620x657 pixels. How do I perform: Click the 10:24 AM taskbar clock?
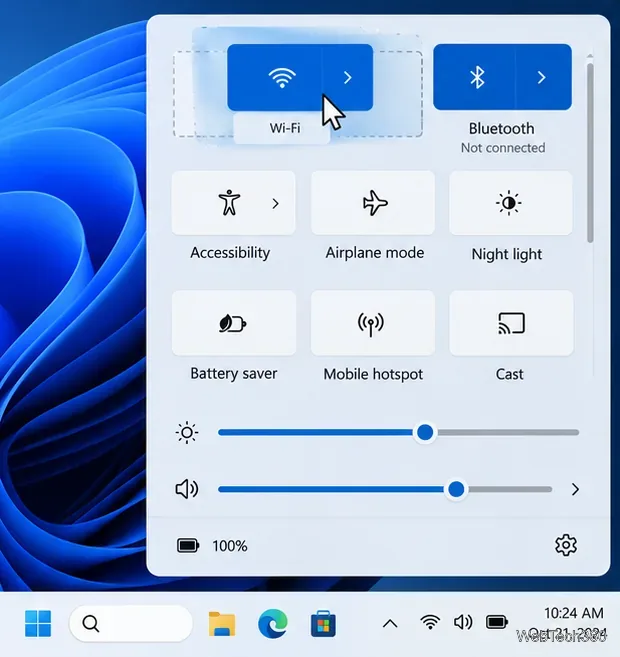tap(574, 613)
